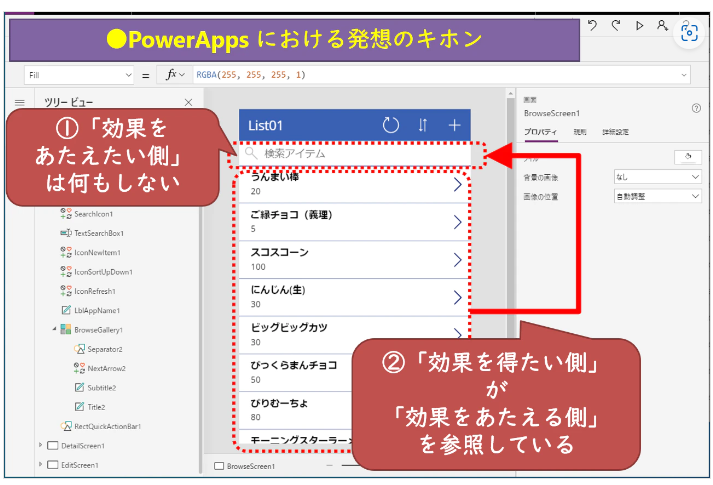Select IconRefresh1 in the tree view
The image size is (713, 485).
pyautogui.click(x=95, y=291)
